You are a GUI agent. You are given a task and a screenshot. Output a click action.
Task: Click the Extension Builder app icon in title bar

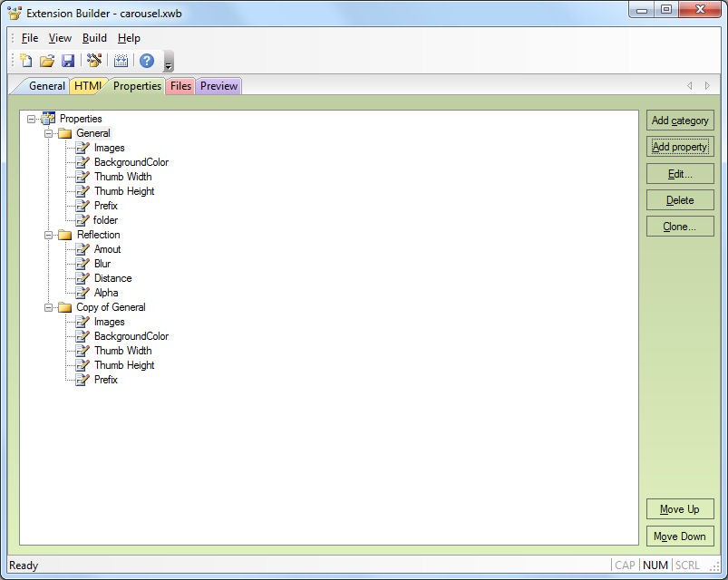[x=15, y=13]
